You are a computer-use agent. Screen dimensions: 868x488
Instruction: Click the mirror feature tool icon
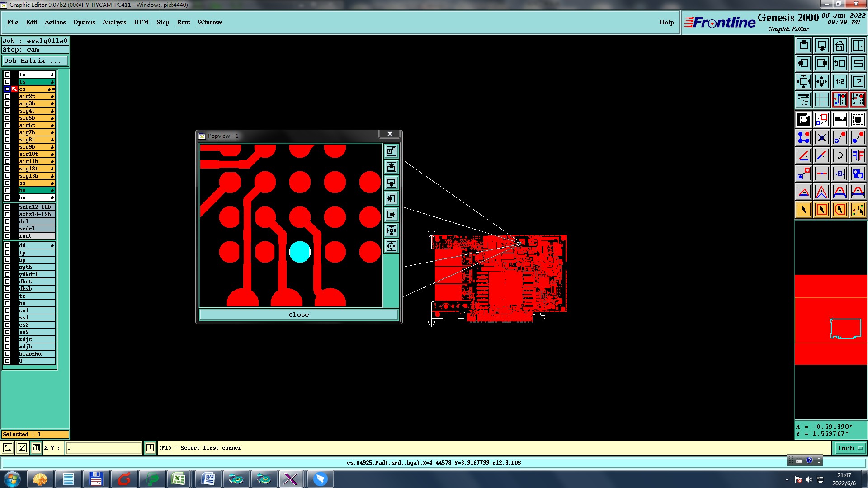tap(858, 155)
